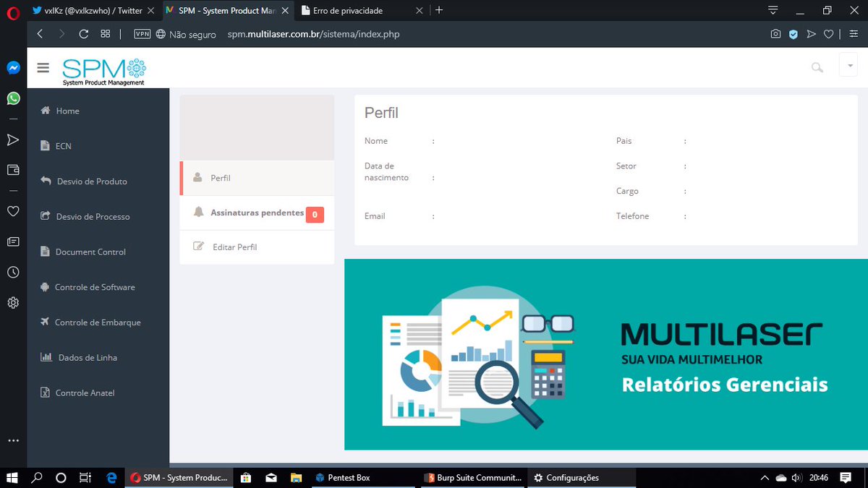This screenshot has width=868, height=488.
Task: Open the Mail app from taskbar
Action: pyautogui.click(x=271, y=477)
